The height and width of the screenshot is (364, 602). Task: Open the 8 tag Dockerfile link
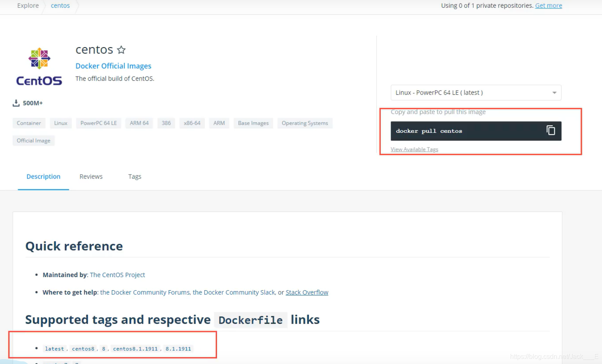coord(104,349)
